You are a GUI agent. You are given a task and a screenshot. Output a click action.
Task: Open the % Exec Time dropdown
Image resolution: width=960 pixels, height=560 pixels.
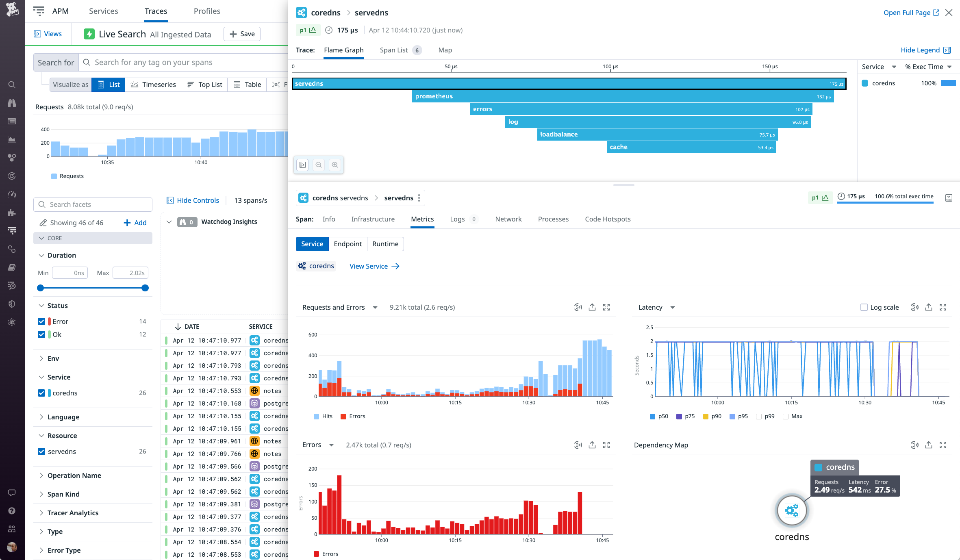928,67
